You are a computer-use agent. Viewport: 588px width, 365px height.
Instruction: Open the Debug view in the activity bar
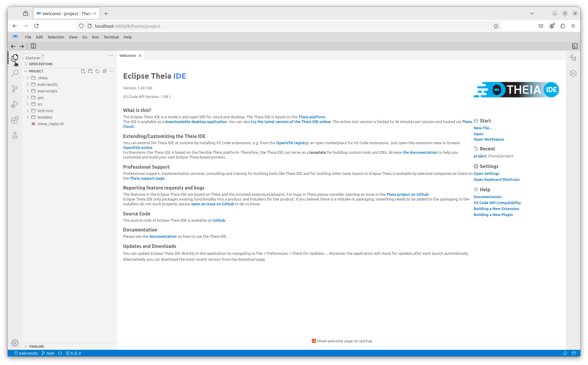(x=15, y=104)
